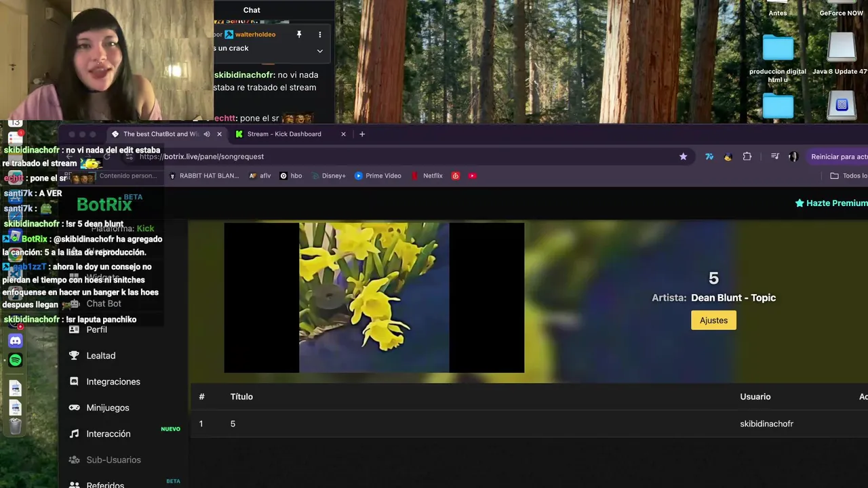Open the yellow duck extension icon
Image resolution: width=868 pixels, height=488 pixels.
[728, 157]
